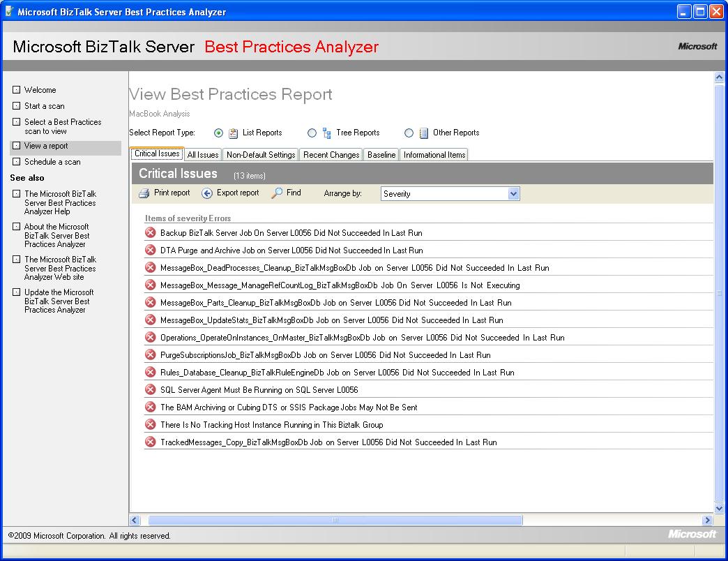The height and width of the screenshot is (561, 728).
Task: Expand There Is No Tracking Host Instance issue
Action: point(272,425)
